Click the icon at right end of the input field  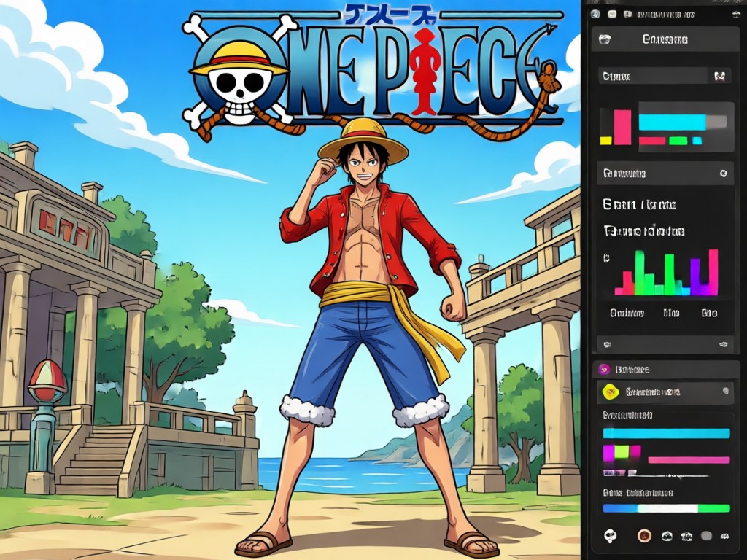tap(720, 76)
